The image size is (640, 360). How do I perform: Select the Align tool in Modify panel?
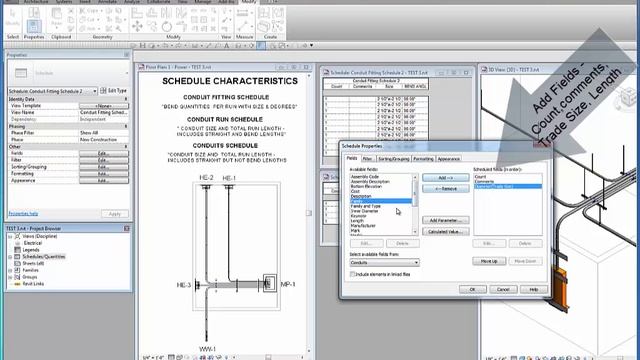coord(137,13)
